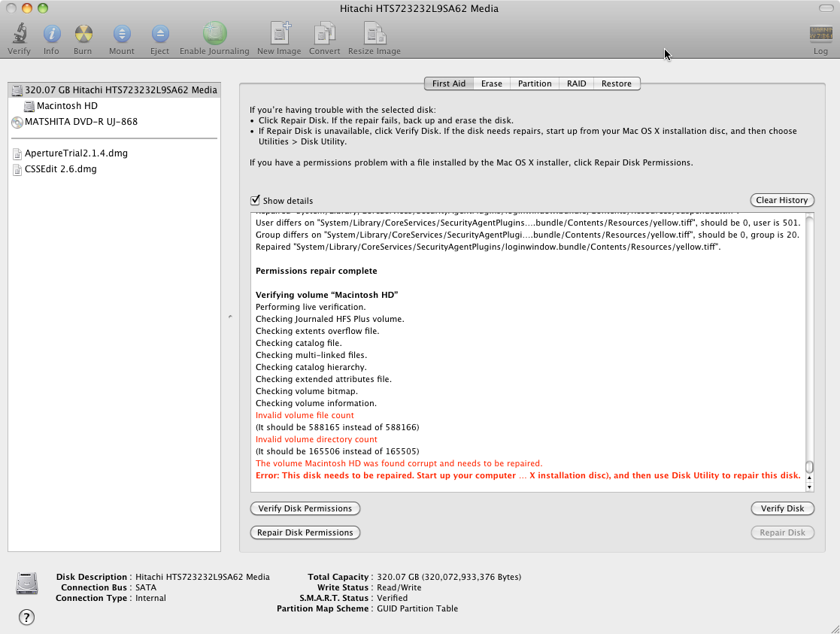Click 'Invalid volume directory count' log line

click(x=316, y=439)
